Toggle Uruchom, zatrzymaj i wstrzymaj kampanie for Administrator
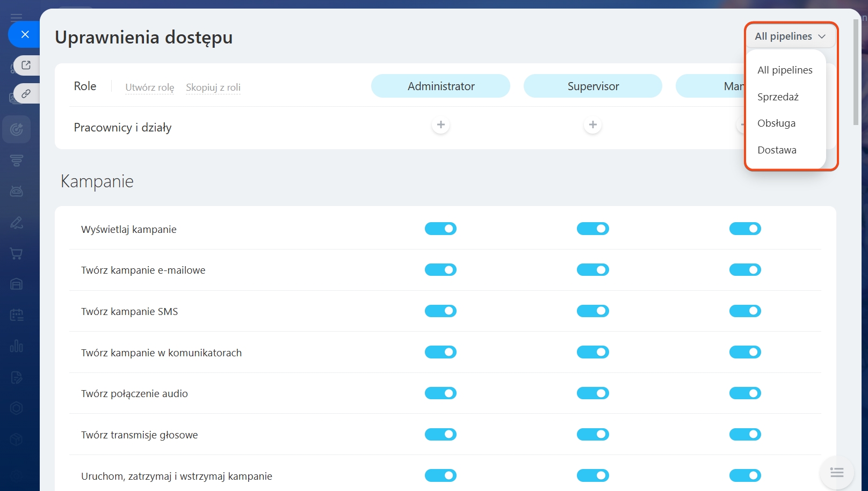Screen dimensions: 868x491 (440, 475)
